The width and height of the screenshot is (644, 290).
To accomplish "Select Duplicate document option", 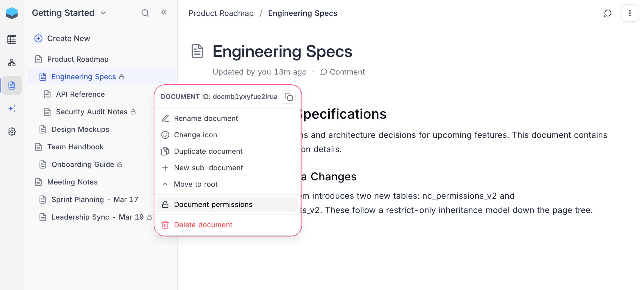I will pyautogui.click(x=208, y=151).
